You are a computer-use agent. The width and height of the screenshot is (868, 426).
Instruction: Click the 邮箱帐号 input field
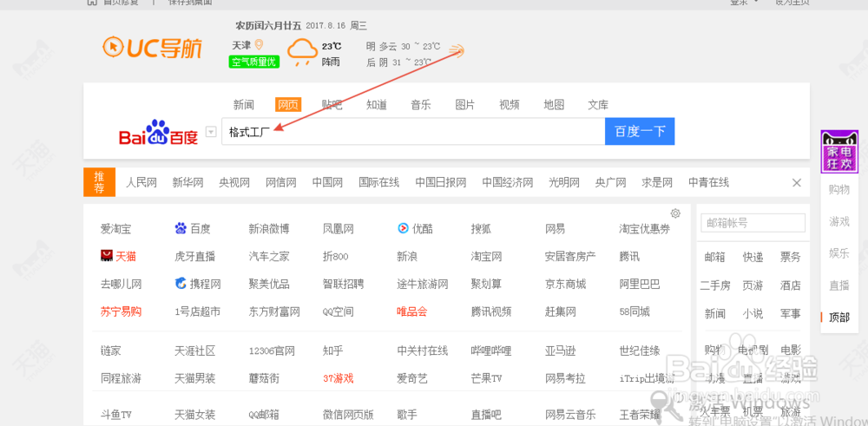[x=753, y=223]
